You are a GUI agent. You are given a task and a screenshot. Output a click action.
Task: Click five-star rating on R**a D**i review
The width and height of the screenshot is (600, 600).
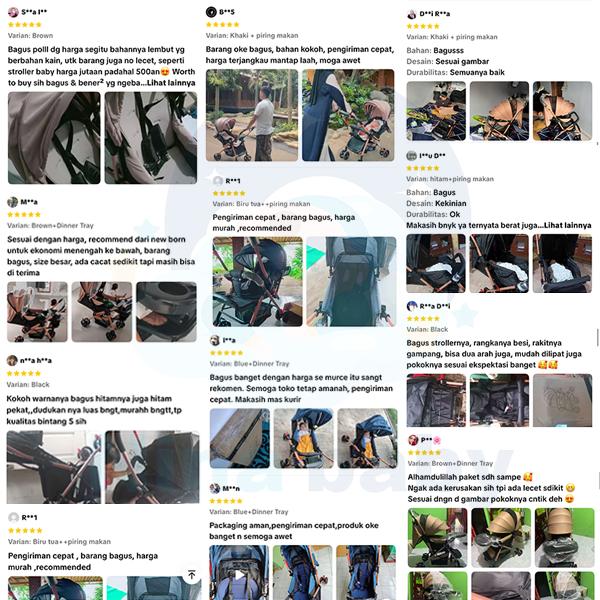pyautogui.click(x=423, y=318)
